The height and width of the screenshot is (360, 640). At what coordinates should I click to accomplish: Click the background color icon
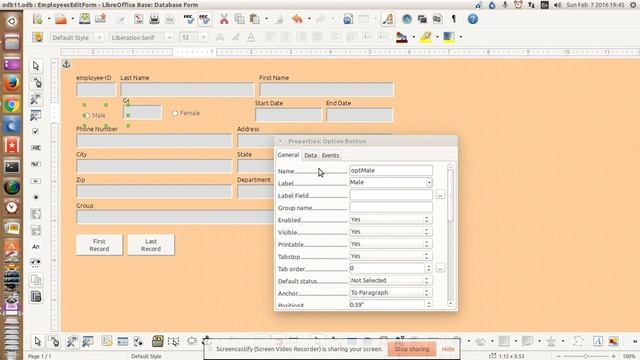[449, 38]
